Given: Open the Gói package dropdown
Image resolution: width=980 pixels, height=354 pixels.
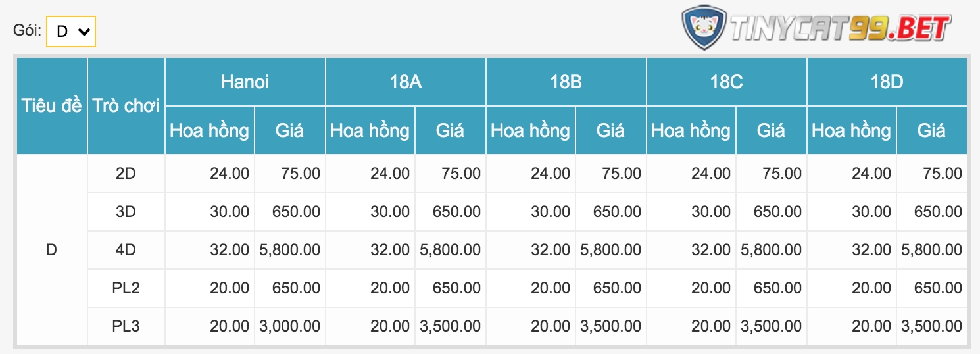Looking at the screenshot, I should pyautogui.click(x=71, y=32).
